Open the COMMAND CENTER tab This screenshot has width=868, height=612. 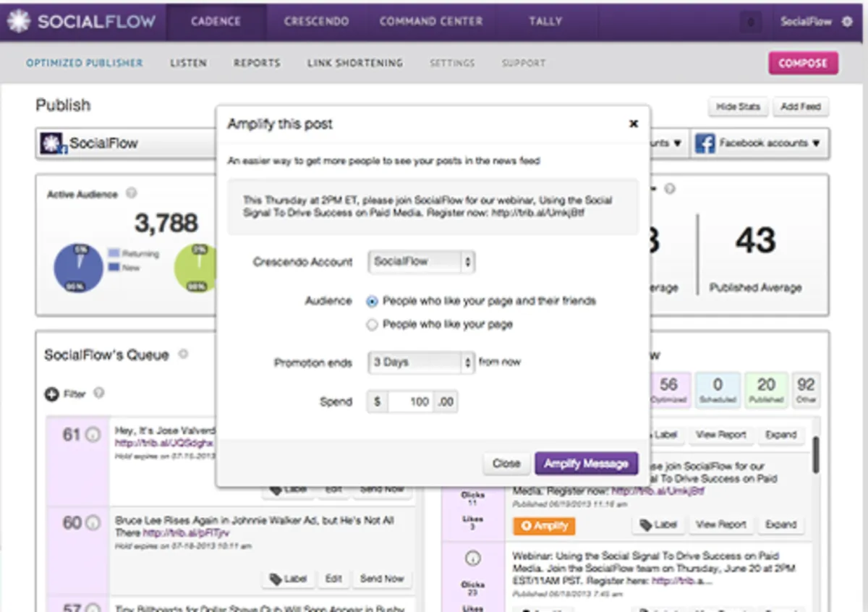click(x=430, y=21)
